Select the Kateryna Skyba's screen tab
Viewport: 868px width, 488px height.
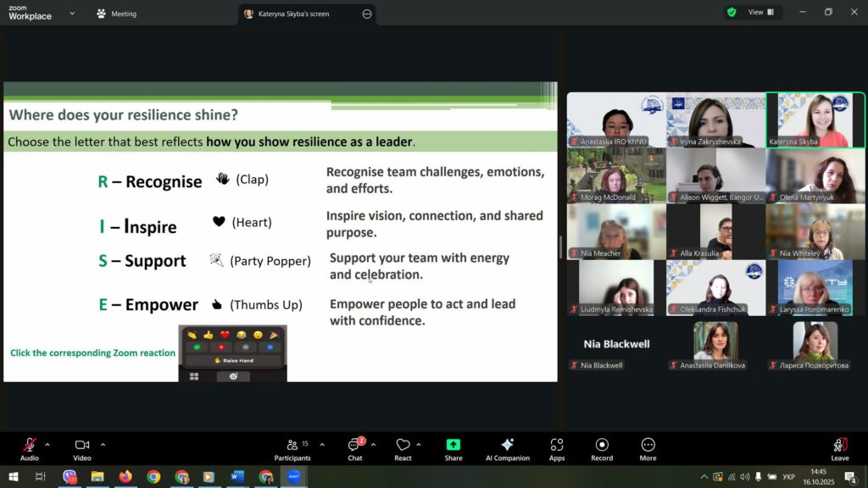pyautogui.click(x=296, y=14)
